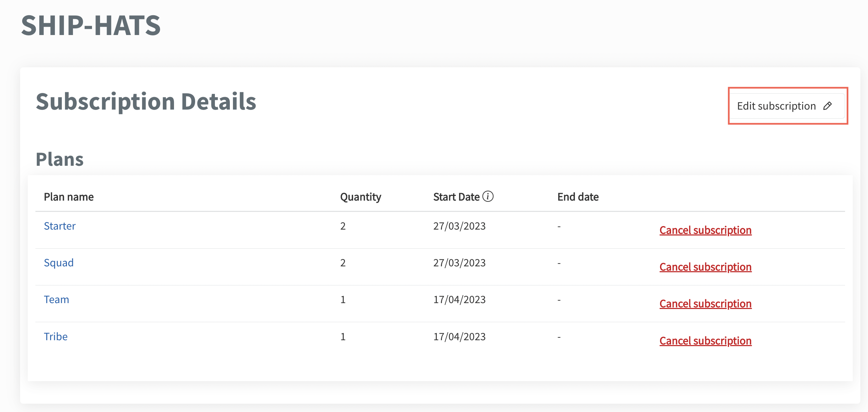Click the Start Date column header text

point(456,197)
